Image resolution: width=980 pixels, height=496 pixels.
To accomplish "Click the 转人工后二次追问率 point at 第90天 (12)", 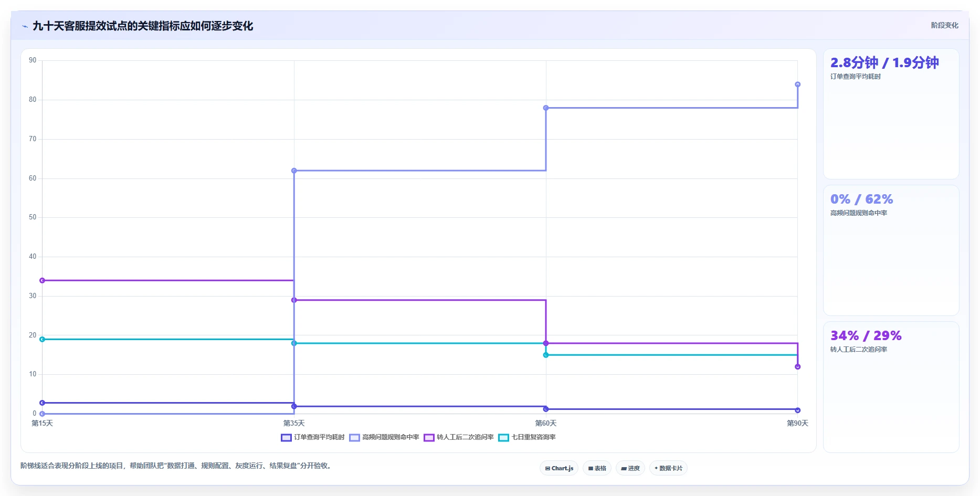I will coord(797,367).
